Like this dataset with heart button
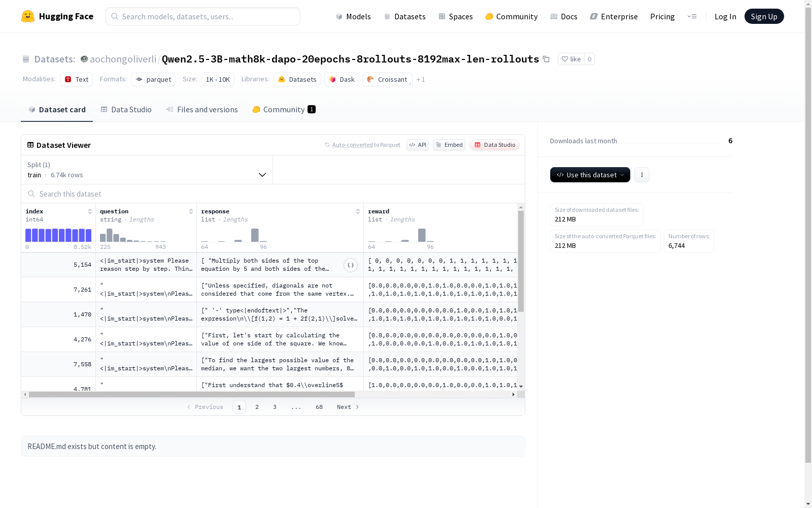The width and height of the screenshot is (812, 508). pos(571,59)
